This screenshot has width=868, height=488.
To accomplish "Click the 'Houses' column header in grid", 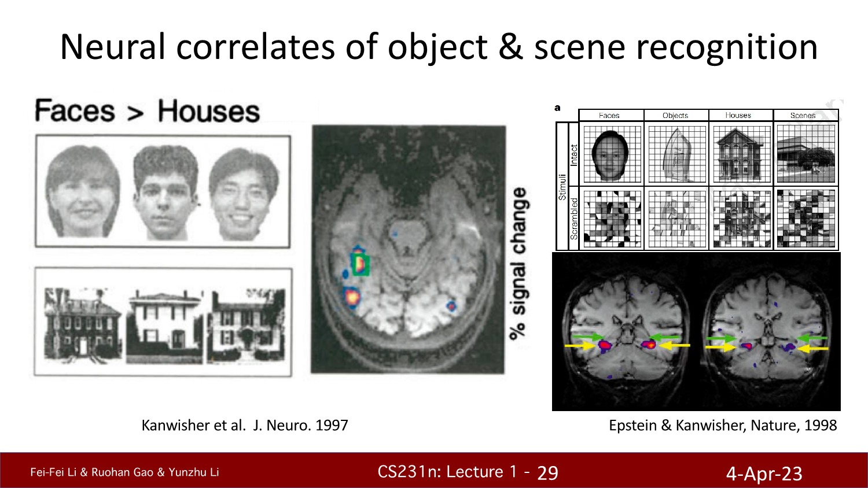I will pos(739,115).
